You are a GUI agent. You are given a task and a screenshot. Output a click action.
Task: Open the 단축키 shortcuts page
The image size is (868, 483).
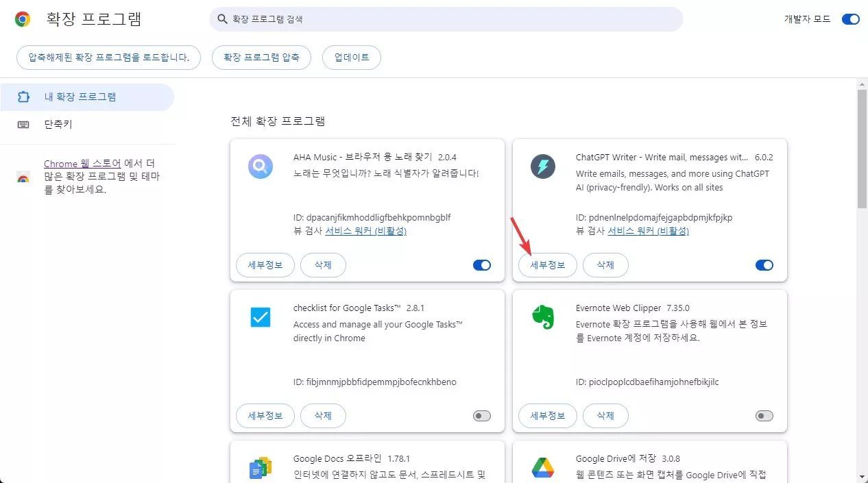(x=87, y=125)
